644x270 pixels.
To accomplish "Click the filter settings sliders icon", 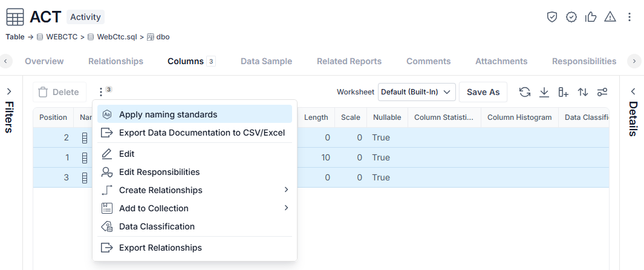I will click(x=602, y=92).
